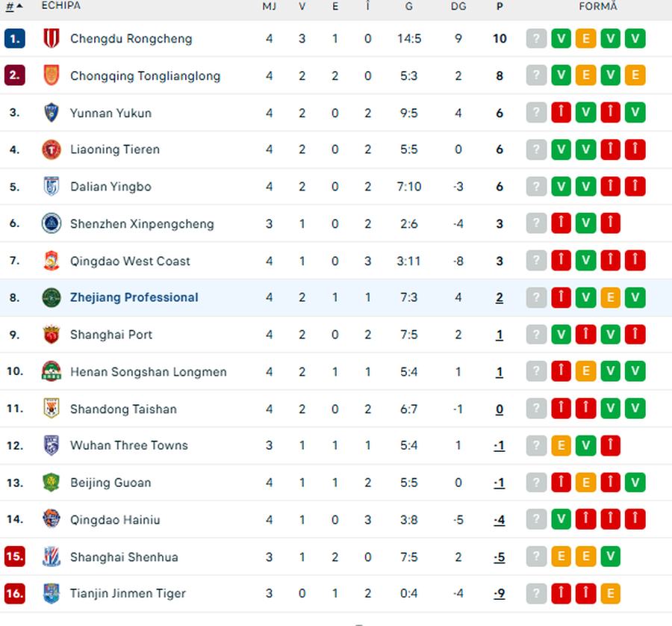Click the Qingdao West Coast logo
The image size is (672, 626).
[51, 261]
